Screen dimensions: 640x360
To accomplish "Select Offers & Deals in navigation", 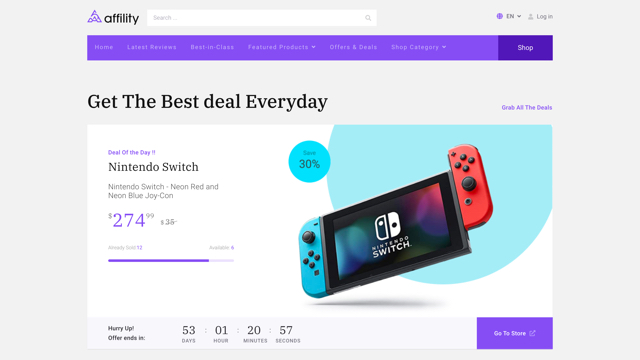I will (x=353, y=47).
